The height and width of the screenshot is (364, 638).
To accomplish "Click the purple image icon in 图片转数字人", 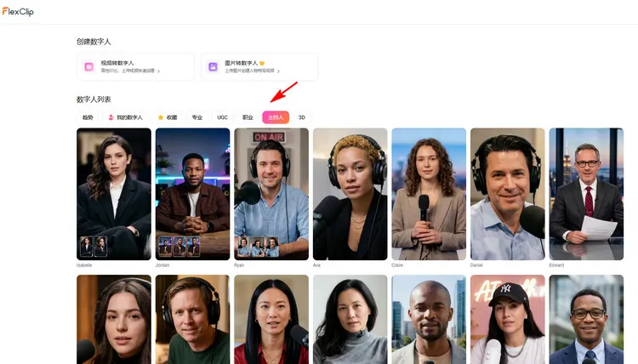I will 213,66.
